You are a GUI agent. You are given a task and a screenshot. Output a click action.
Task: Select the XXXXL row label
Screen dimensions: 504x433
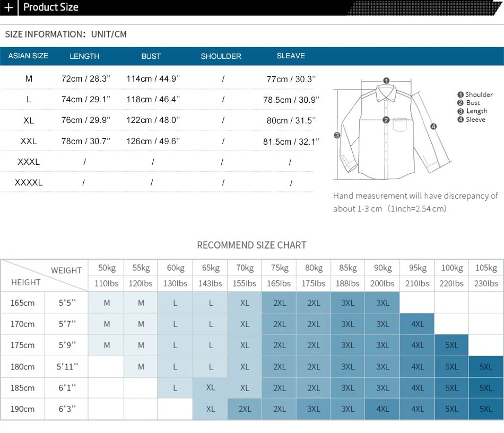click(x=29, y=182)
